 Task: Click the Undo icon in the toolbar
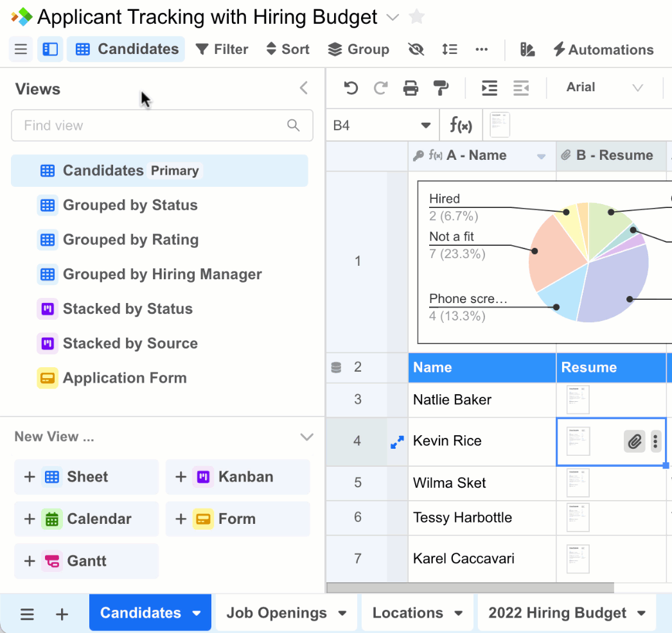click(x=351, y=88)
